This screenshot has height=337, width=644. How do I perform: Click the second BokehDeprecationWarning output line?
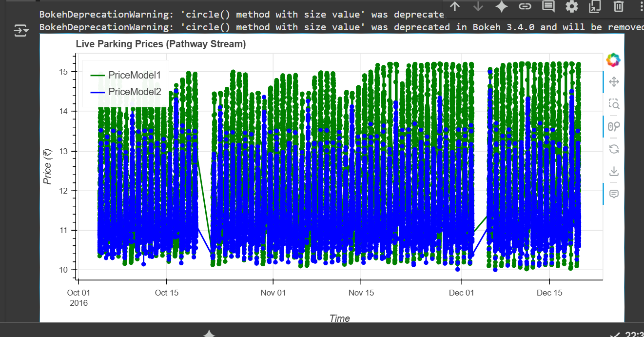tap(341, 27)
